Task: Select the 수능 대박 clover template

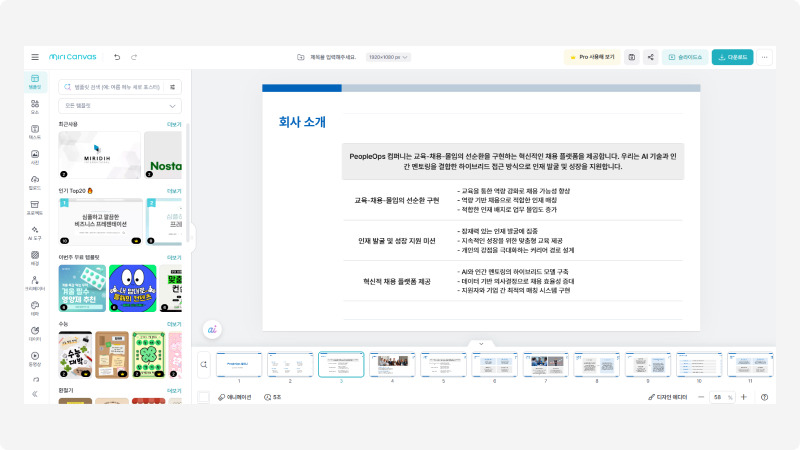Action: click(x=76, y=355)
